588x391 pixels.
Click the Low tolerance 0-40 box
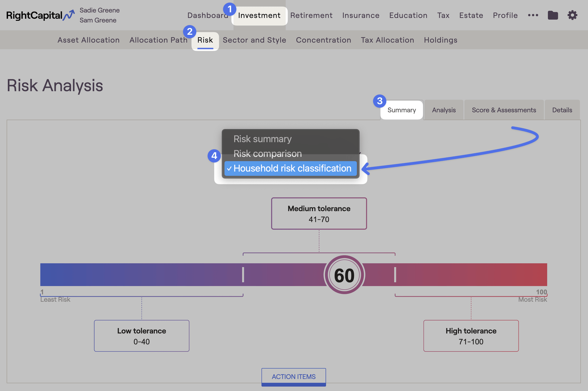[141, 336]
